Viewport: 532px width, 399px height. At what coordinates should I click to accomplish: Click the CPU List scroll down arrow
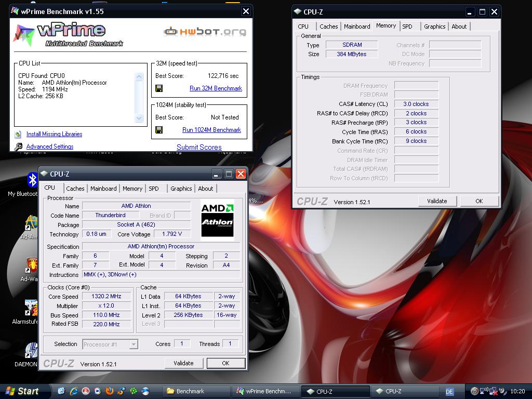139,118
